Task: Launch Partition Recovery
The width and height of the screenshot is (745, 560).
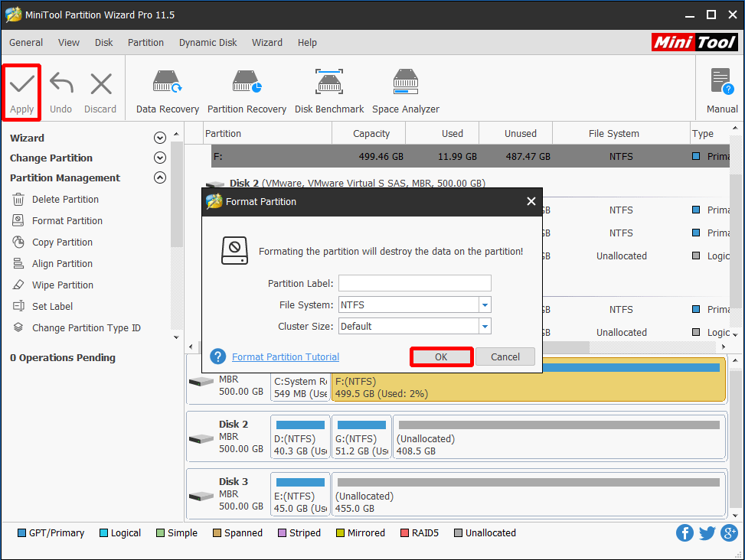Action: tap(247, 88)
